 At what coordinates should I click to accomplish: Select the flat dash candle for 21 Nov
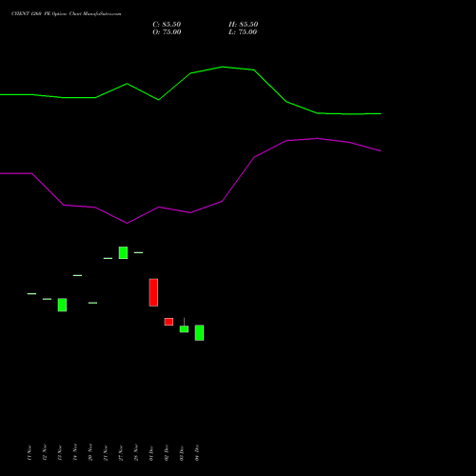[108, 258]
